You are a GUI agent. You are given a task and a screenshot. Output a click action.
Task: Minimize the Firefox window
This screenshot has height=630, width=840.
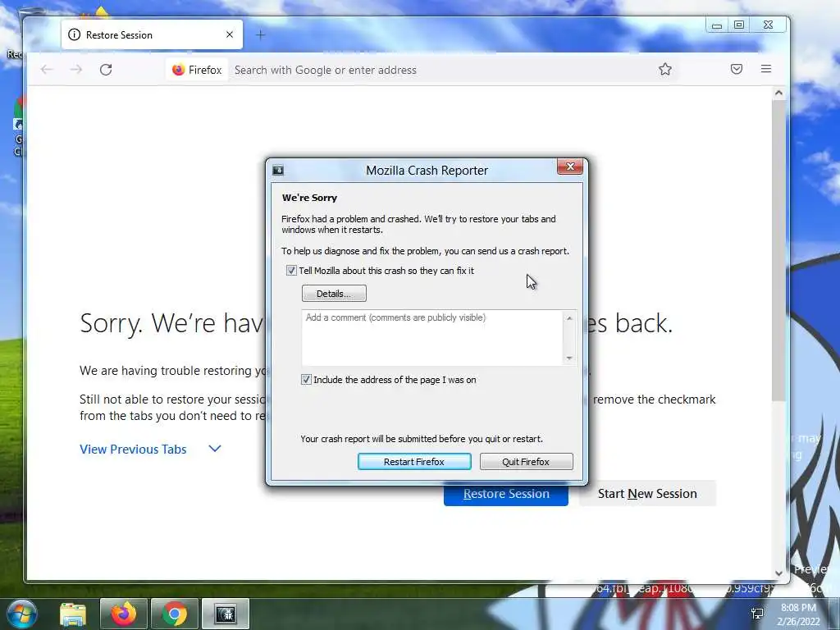717,25
